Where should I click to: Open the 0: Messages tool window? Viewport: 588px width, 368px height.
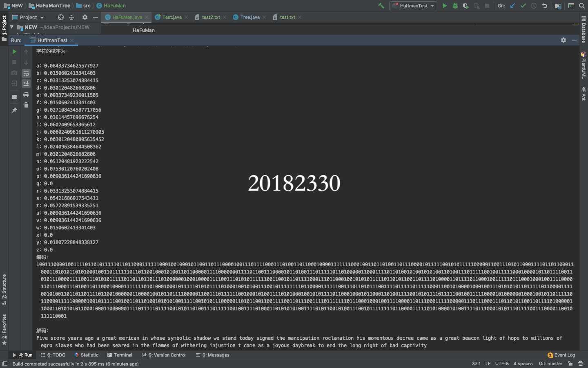coord(212,355)
